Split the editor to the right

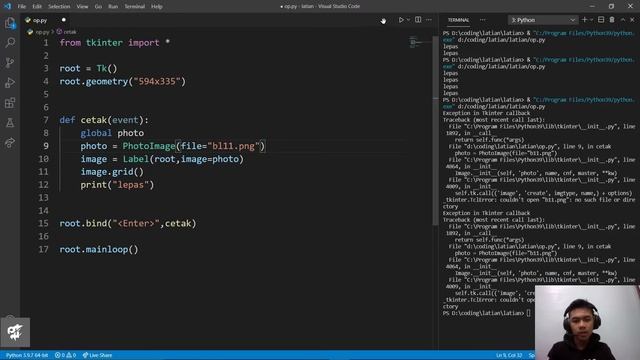point(418,20)
